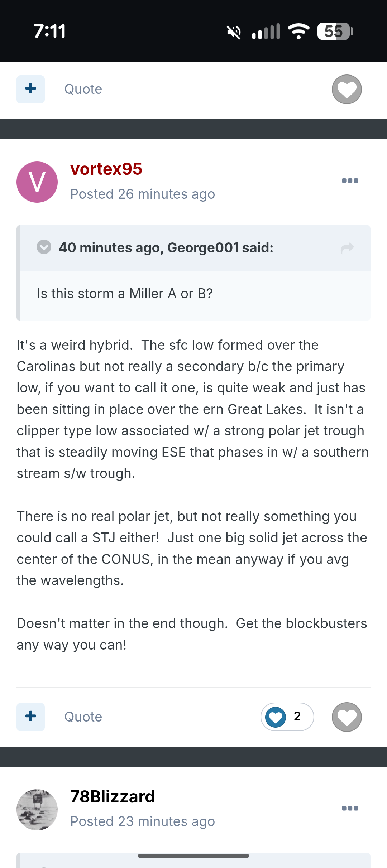The image size is (387, 868).
Task: Open 78Blizzard's avatar photo
Action: [x=37, y=810]
